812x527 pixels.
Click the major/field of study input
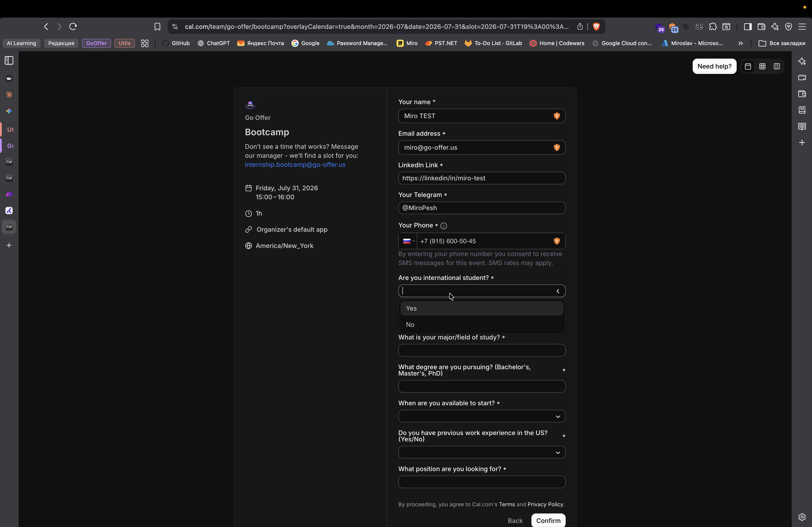point(481,351)
